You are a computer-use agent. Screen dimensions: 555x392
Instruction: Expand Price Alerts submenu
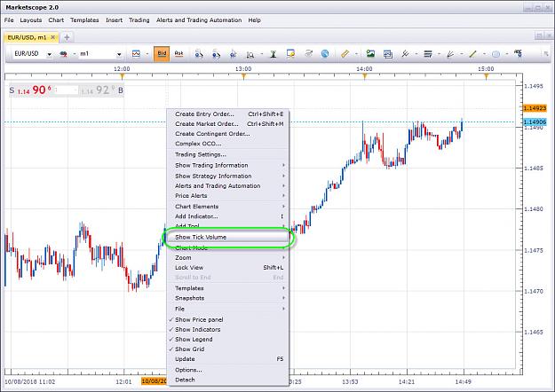pos(228,196)
